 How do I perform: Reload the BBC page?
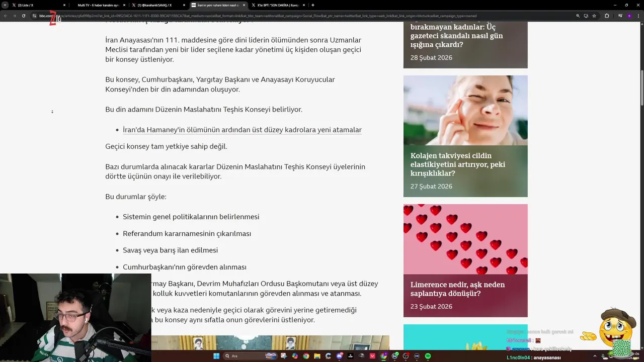pos(23,16)
